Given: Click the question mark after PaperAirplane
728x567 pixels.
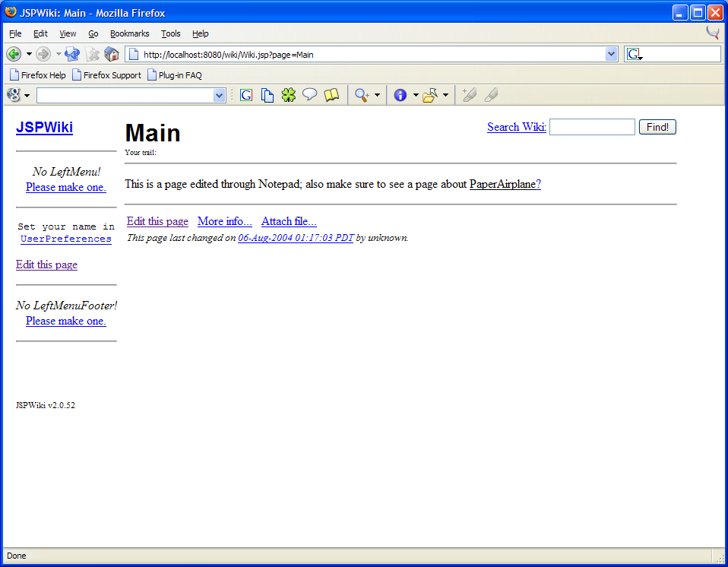Looking at the screenshot, I should click(x=539, y=185).
